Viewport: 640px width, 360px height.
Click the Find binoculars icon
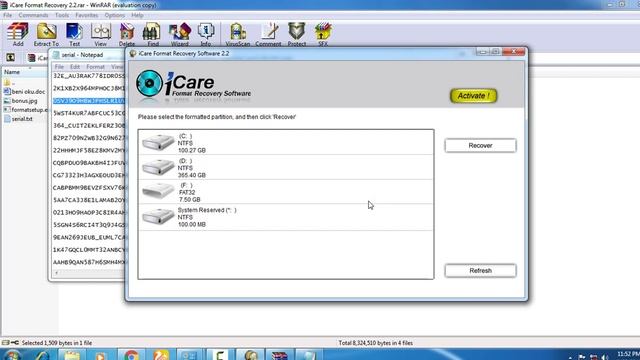(153, 34)
